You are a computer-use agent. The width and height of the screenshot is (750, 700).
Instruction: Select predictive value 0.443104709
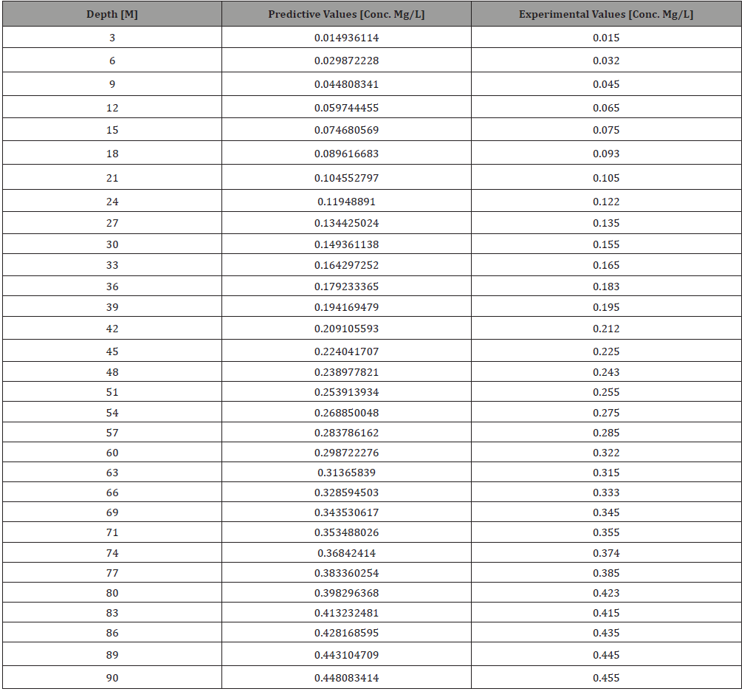coord(346,655)
